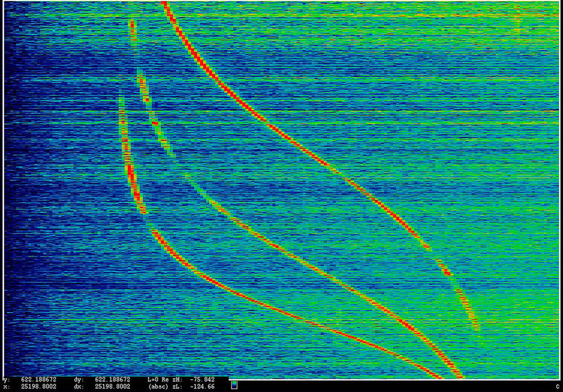563x392 pixels.
Task: Click the y: label in the status bar
Action: click(x=6, y=380)
